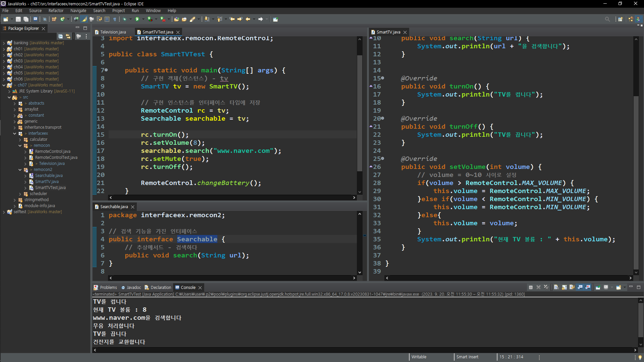
Task: Toggle Link with Editor in Package Explorer
Action: pyautogui.click(x=68, y=36)
